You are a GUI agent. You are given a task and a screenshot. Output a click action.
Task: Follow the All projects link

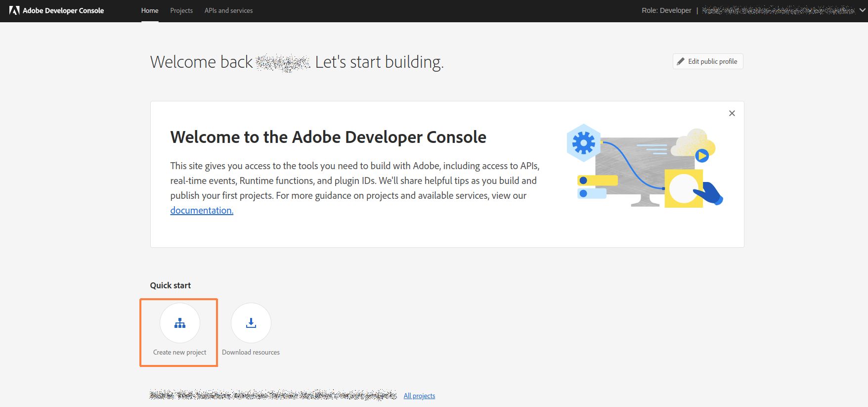419,396
